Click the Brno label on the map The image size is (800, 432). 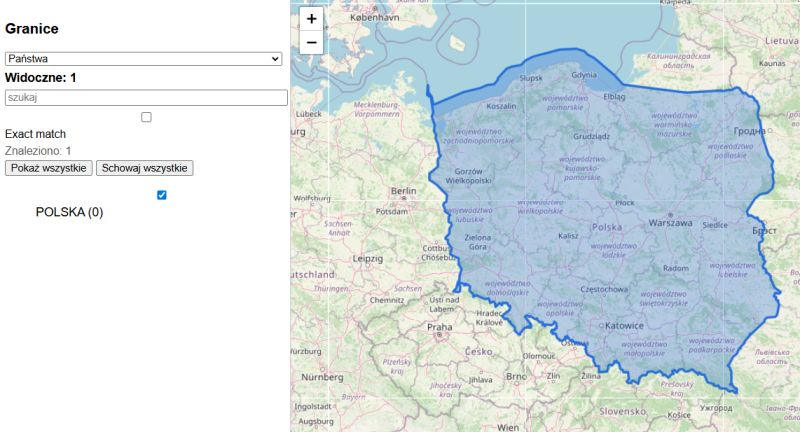click(516, 376)
